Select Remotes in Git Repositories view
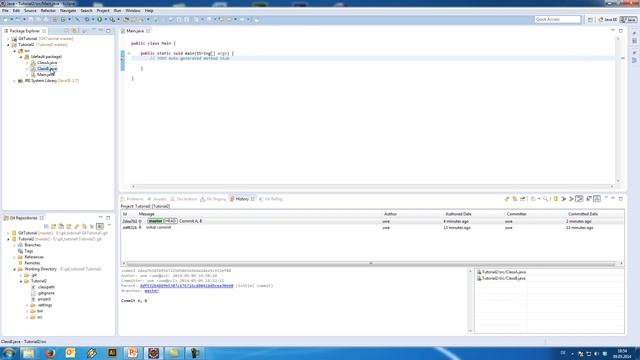Image resolution: width=640 pixels, height=360 pixels. (x=32, y=263)
